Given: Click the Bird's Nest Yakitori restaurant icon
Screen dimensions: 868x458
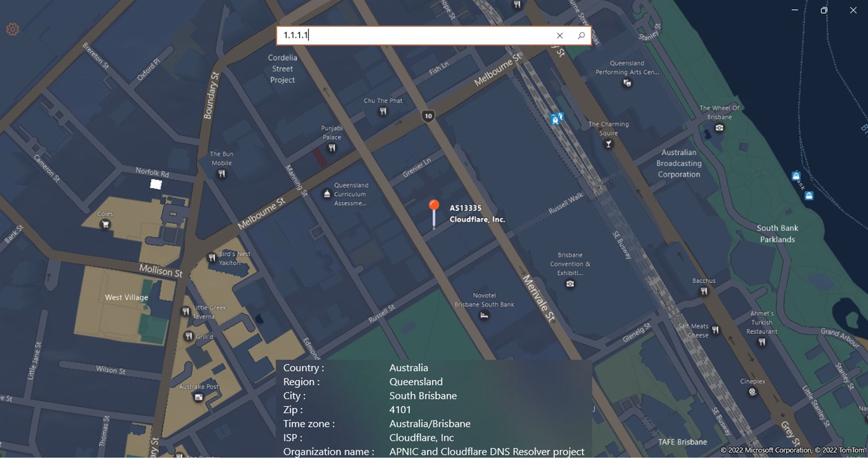Looking at the screenshot, I should 212,257.
